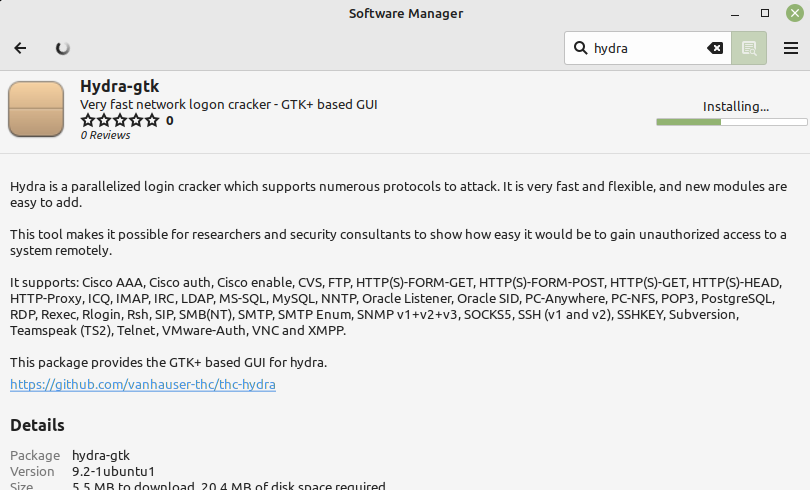Viewport: 810px width, 490px height.
Task: Focus the search field containing hydra
Action: (x=645, y=48)
